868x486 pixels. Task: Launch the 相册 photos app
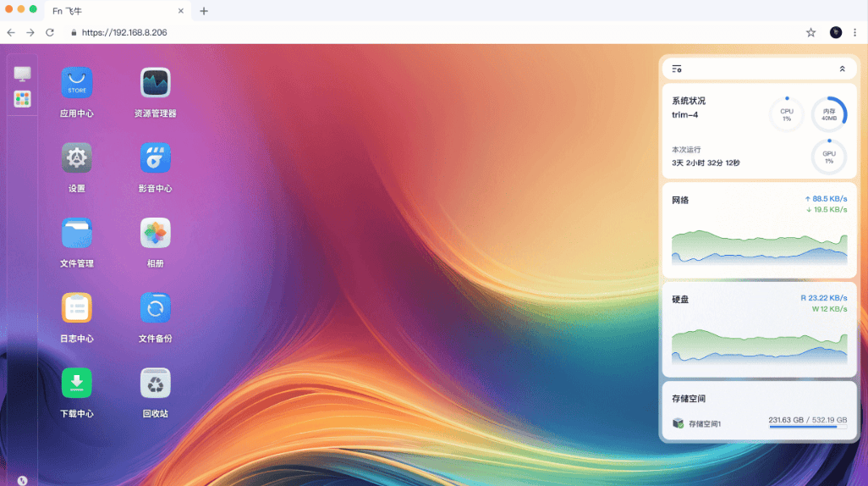coord(156,233)
